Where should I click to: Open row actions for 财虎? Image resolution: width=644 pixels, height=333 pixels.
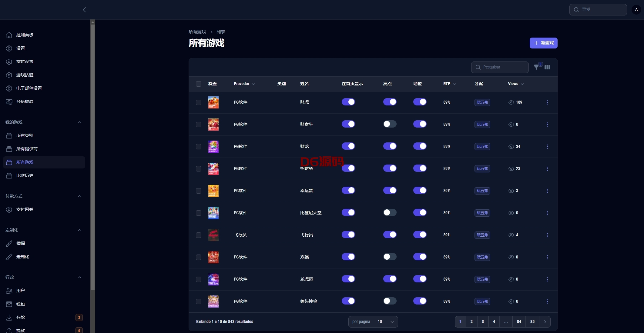[x=547, y=102]
